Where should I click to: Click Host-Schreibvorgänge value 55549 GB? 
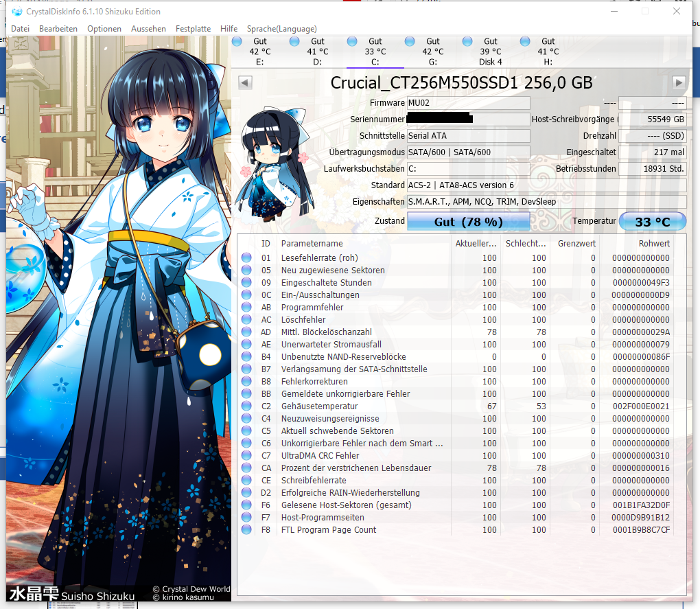tap(652, 119)
